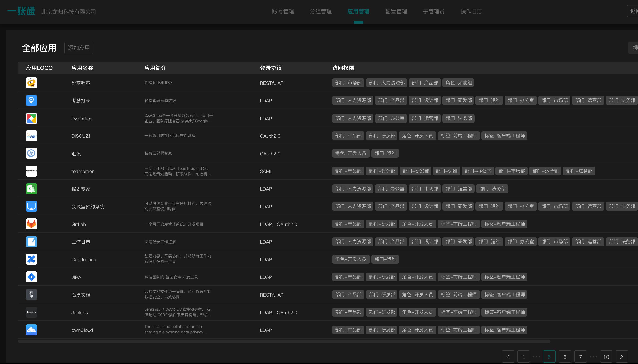
Task: Click the JIRA diamond logo icon
Action: [31, 277]
